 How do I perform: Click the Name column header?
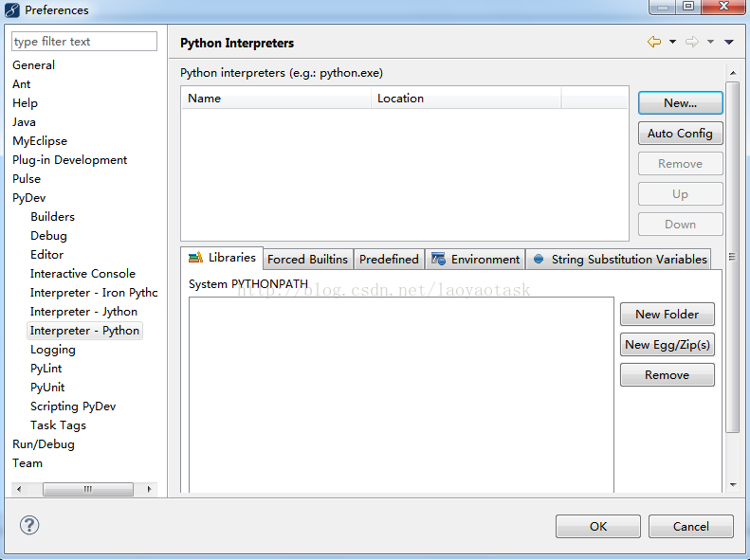pos(276,99)
